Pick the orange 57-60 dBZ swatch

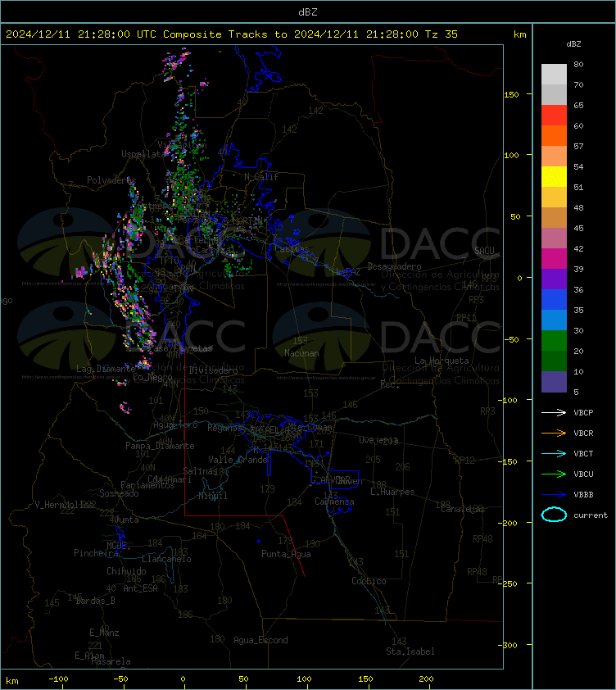(554, 135)
